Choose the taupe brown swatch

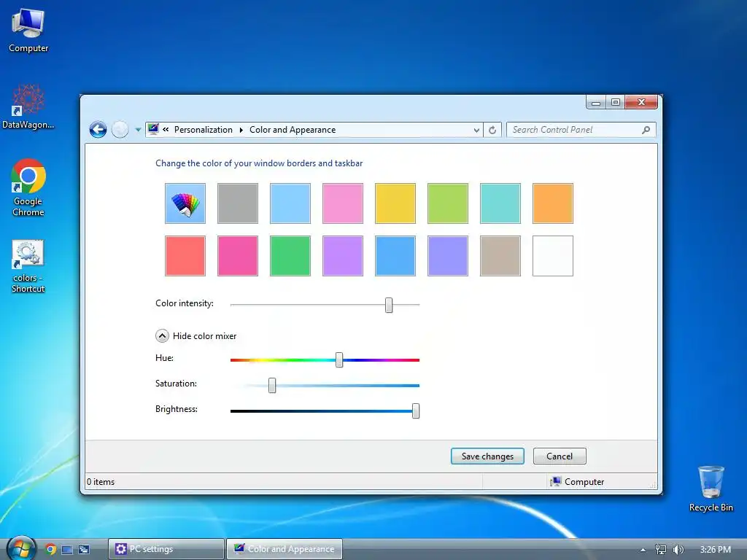(500, 256)
